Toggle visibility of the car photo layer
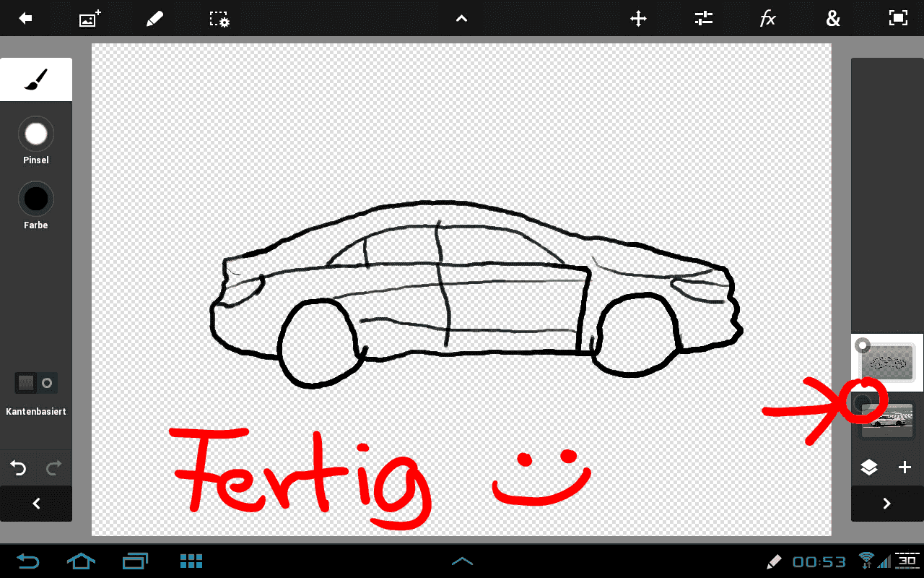 (x=863, y=404)
